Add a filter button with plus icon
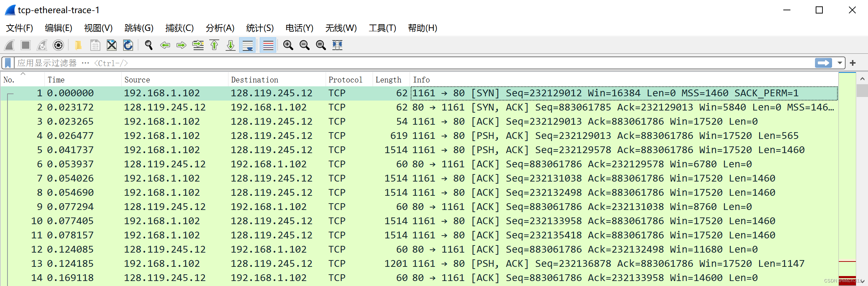The width and height of the screenshot is (868, 286). click(853, 63)
